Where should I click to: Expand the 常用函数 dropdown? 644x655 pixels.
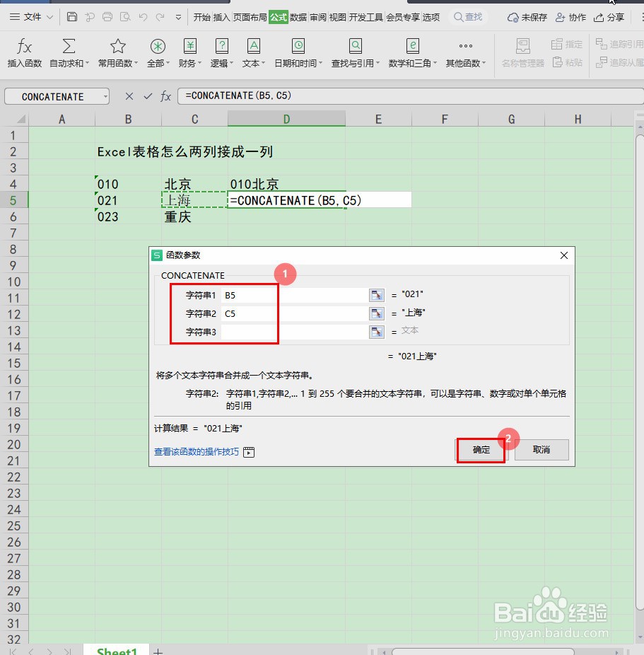coord(115,52)
